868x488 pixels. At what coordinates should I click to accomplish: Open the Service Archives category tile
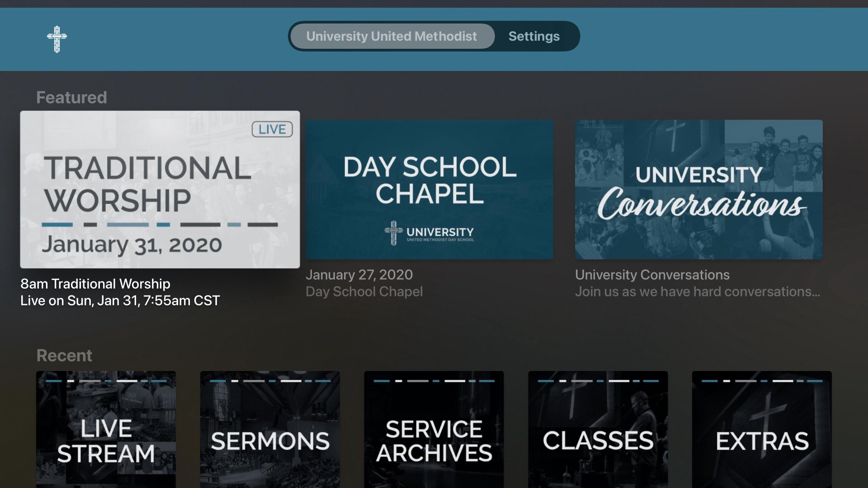pos(434,429)
